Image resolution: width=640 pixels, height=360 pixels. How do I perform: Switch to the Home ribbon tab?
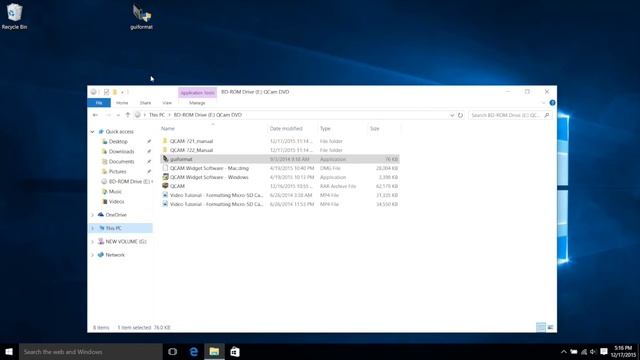click(x=122, y=103)
